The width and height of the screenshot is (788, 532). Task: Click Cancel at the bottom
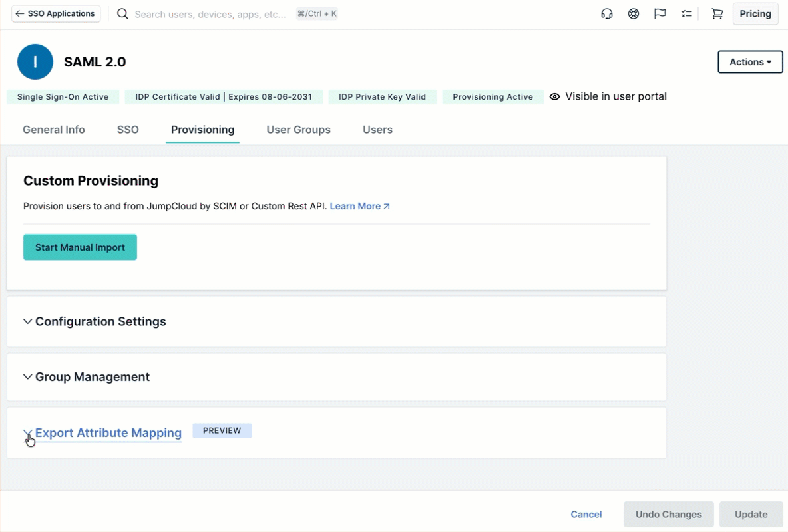click(x=586, y=515)
